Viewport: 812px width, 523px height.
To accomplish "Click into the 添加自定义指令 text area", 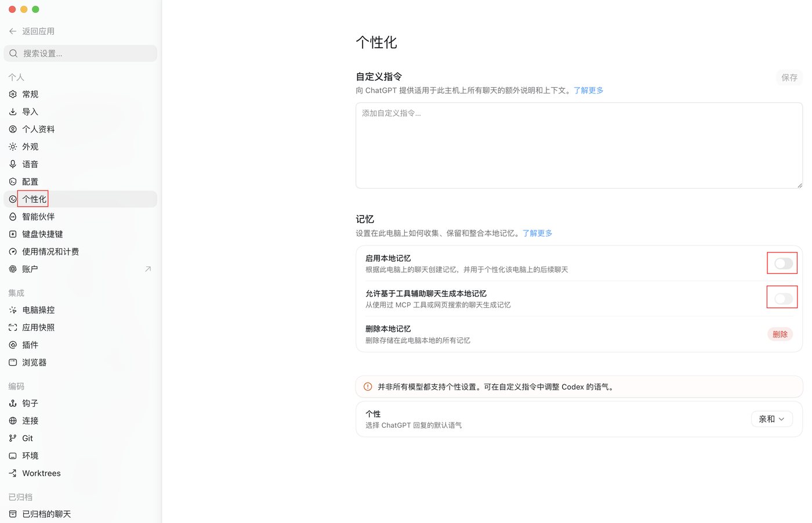I will pyautogui.click(x=579, y=145).
